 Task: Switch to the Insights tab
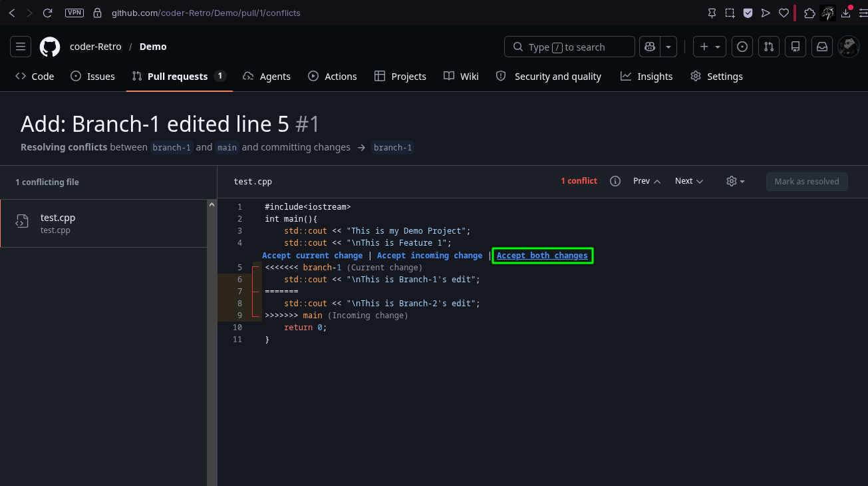[647, 77]
